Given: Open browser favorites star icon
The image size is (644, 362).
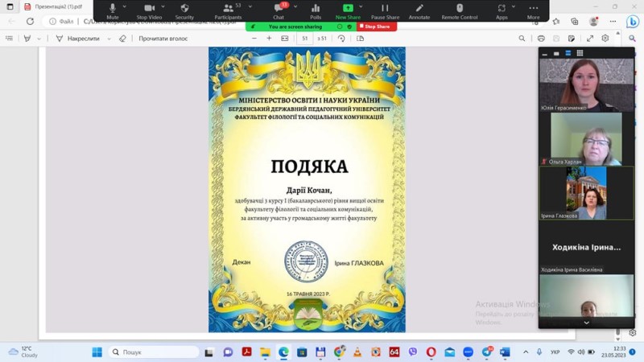Looking at the screenshot, I should pos(556,22).
